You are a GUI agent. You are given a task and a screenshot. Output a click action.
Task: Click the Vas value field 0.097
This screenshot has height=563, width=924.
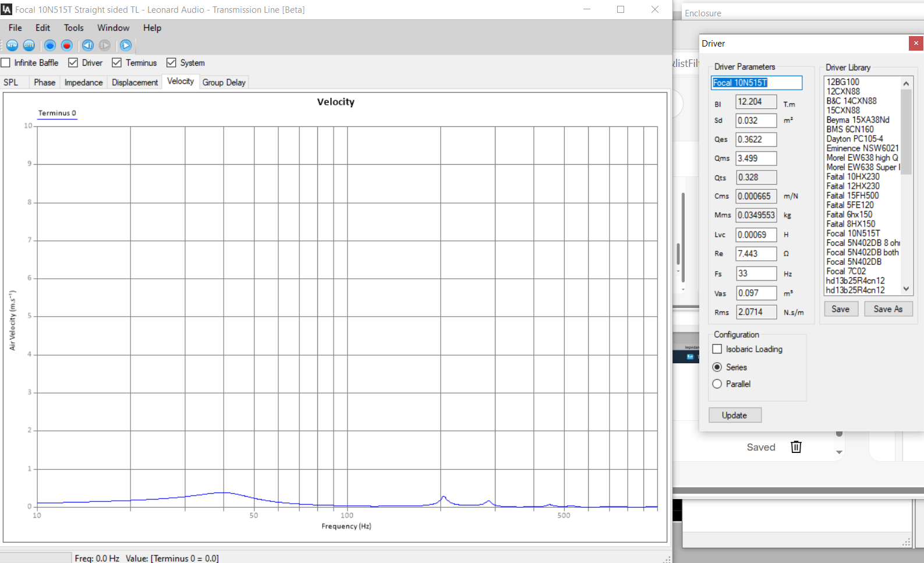pos(756,293)
